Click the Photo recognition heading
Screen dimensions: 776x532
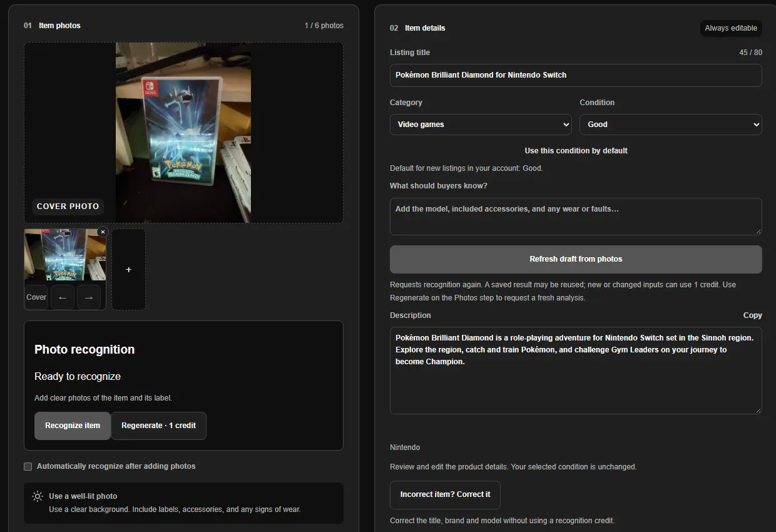point(84,350)
